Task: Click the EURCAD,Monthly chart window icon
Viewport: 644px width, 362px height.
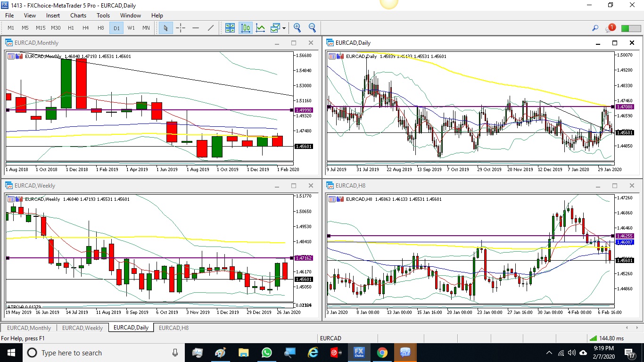Action: [x=9, y=42]
